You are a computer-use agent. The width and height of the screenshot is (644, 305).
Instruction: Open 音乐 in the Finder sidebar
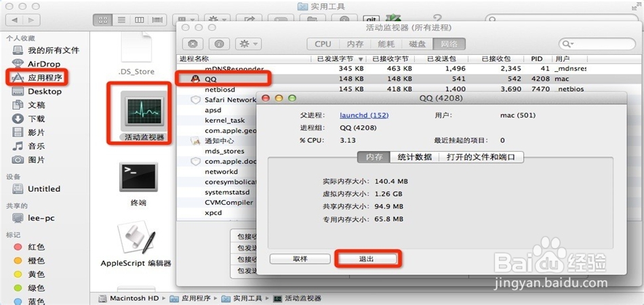(28, 146)
